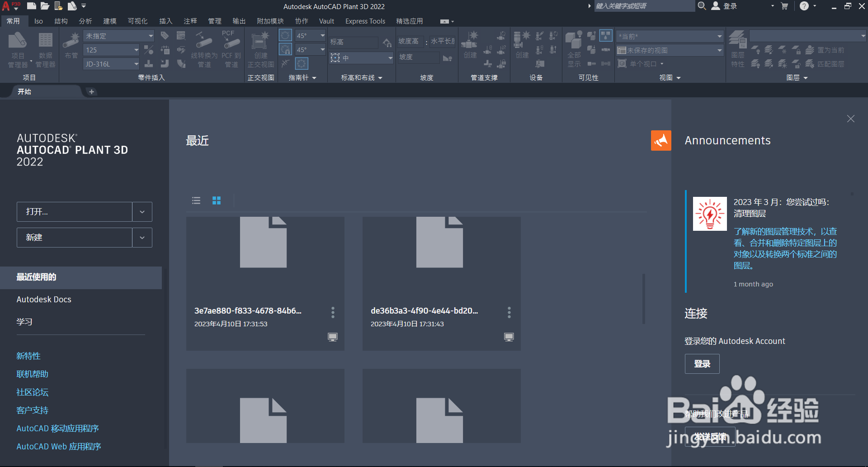Click the search magnifier icon in title bar
The image size is (868, 467).
tap(702, 6)
